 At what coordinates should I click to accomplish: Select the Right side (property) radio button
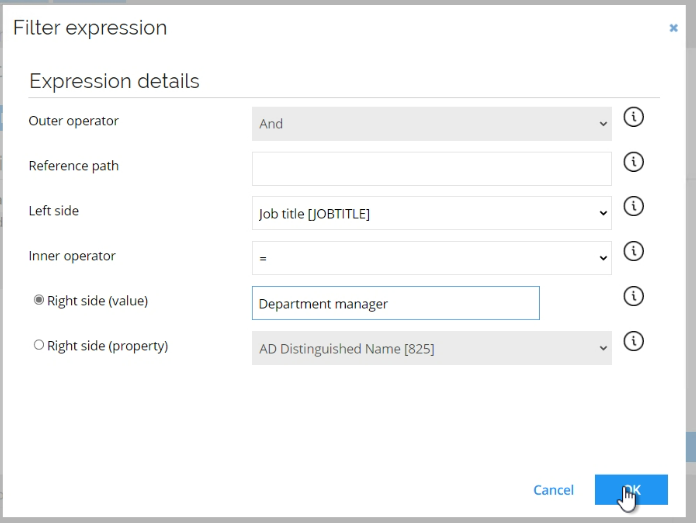click(39, 345)
